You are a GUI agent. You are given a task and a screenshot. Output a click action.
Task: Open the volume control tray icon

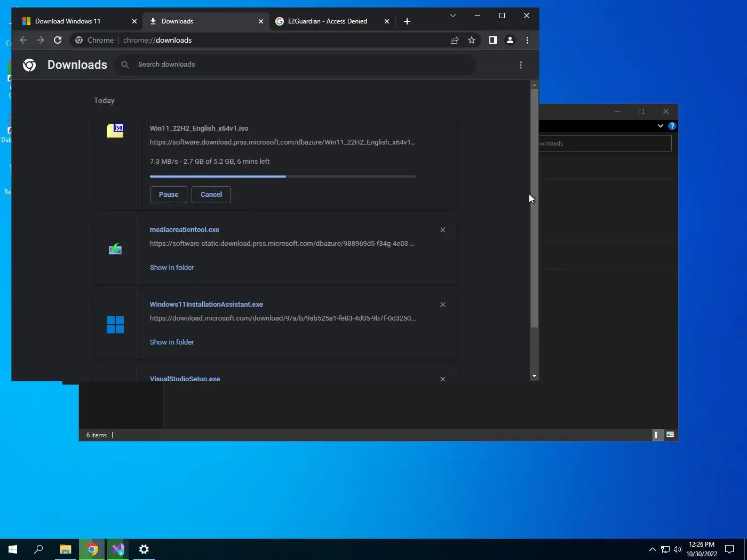[x=678, y=549]
